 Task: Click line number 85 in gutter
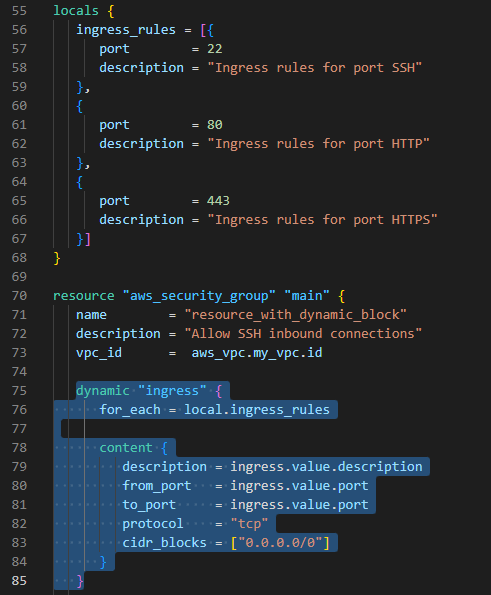[x=19, y=581]
